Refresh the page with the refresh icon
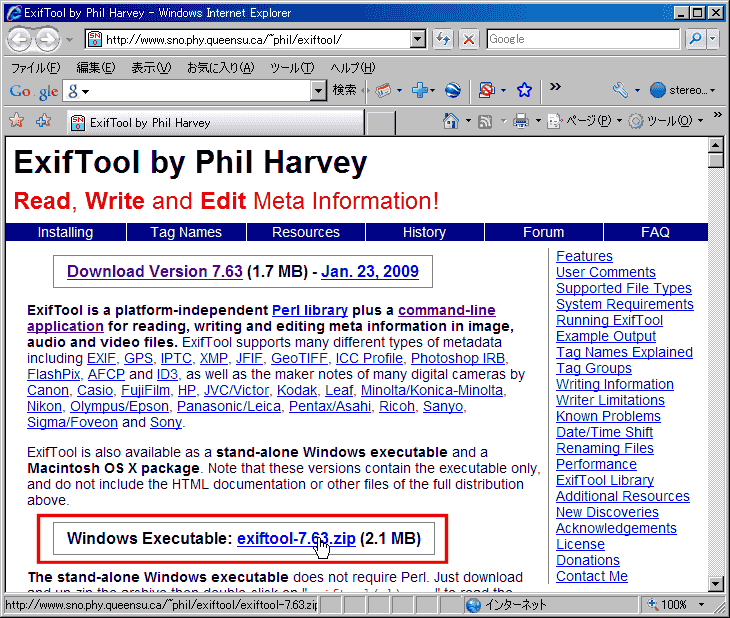Image resolution: width=730 pixels, height=618 pixels. click(443, 39)
